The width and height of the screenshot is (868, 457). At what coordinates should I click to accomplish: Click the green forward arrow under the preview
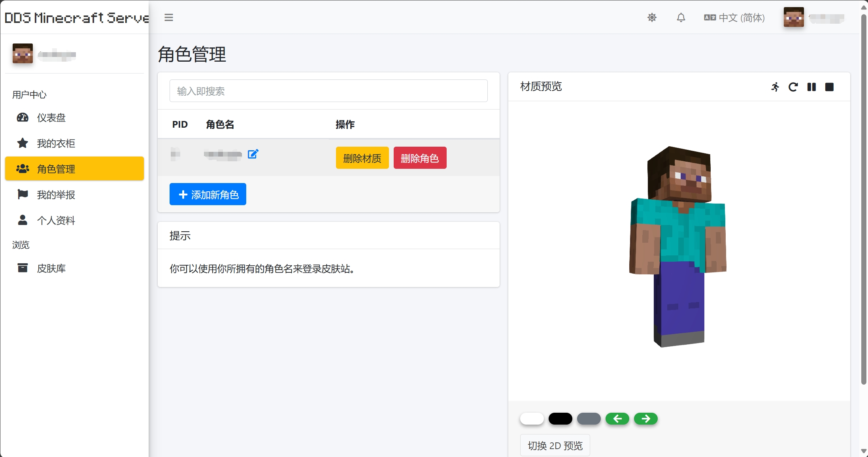[x=645, y=419]
